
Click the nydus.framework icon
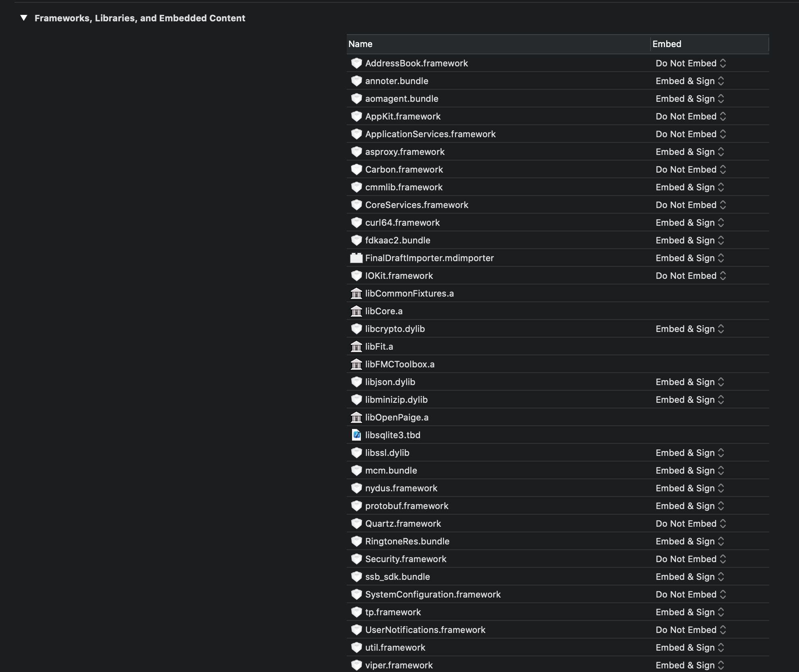[x=356, y=488]
